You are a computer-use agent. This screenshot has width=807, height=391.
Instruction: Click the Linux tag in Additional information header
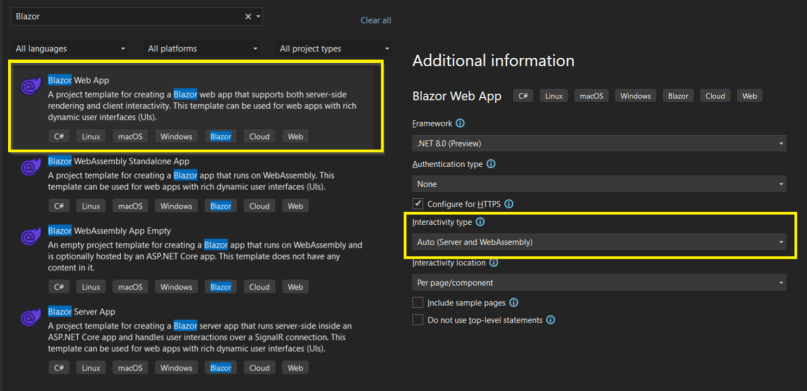click(x=554, y=96)
